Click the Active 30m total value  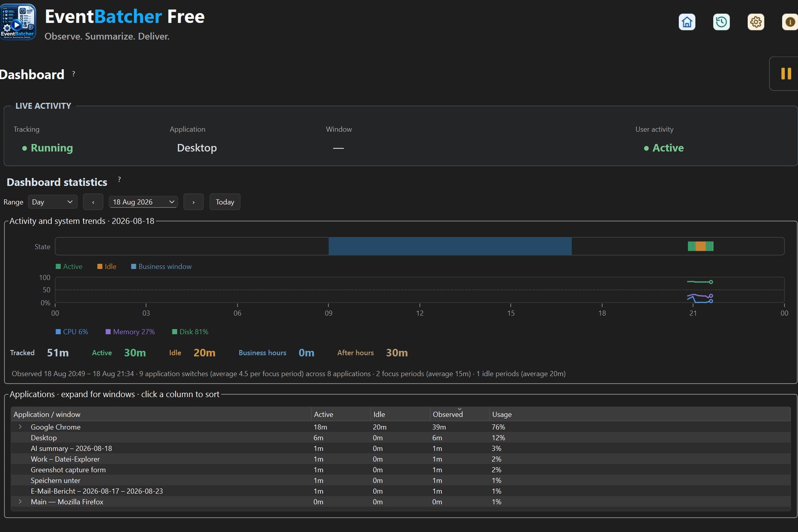135,353
